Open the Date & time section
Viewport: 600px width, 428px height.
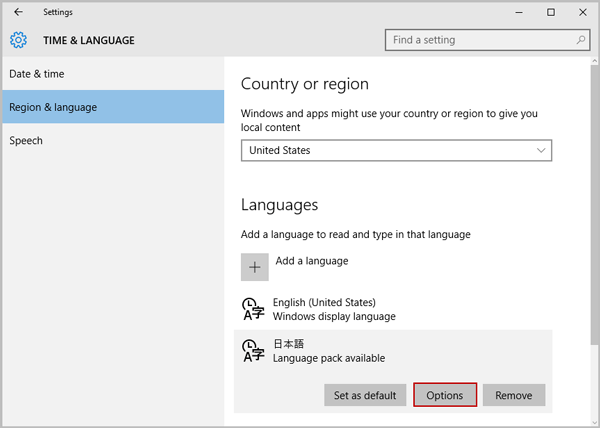point(113,74)
